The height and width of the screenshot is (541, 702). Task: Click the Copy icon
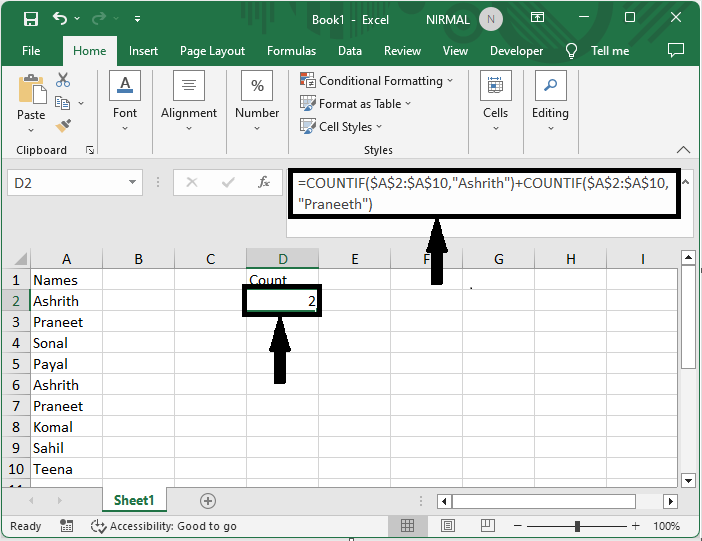[x=62, y=103]
